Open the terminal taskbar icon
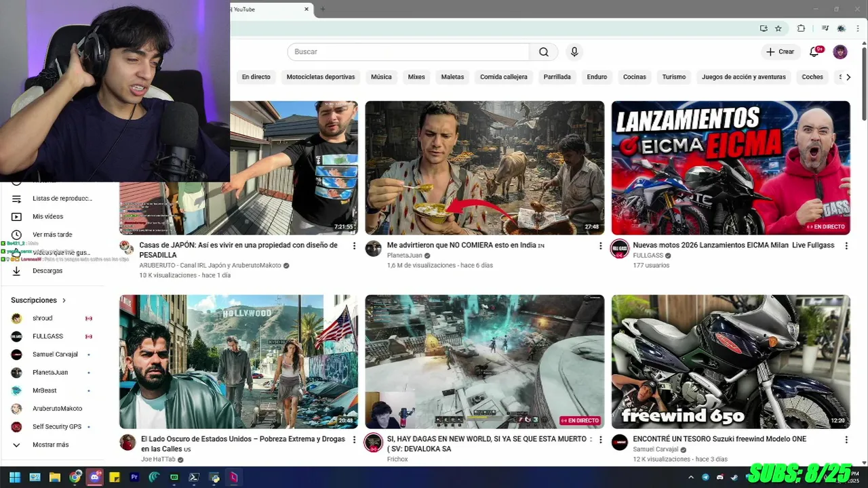 (x=194, y=477)
